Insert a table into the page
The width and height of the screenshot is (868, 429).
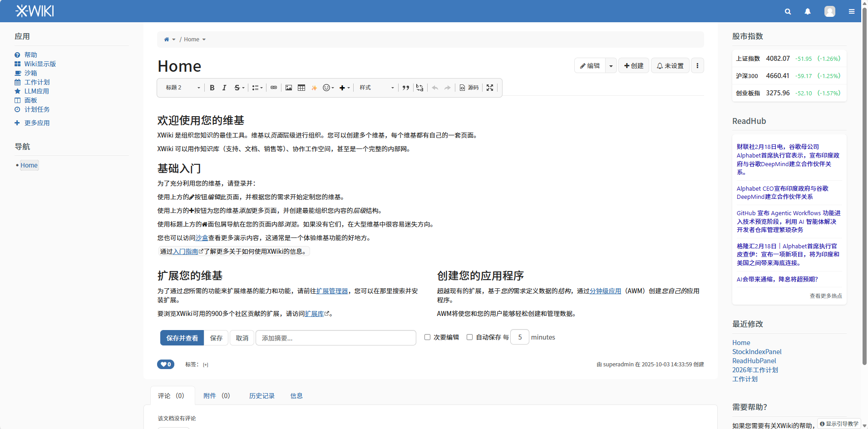tap(301, 88)
